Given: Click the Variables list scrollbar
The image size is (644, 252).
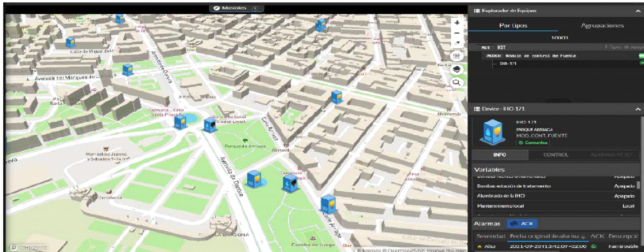Looking at the screenshot, I should point(639,185).
